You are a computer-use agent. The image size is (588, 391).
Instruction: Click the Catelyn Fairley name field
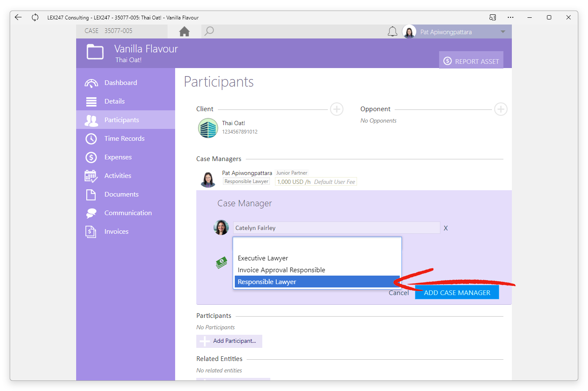tap(337, 228)
